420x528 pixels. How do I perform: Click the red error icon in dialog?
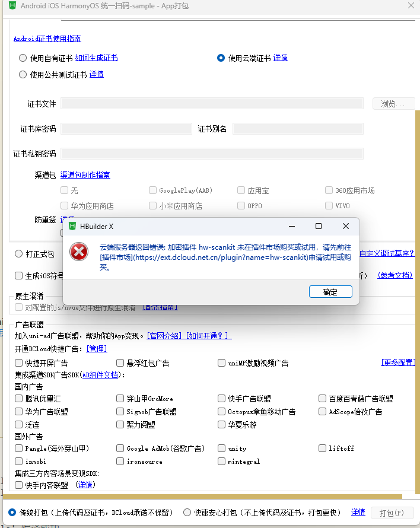point(79,252)
